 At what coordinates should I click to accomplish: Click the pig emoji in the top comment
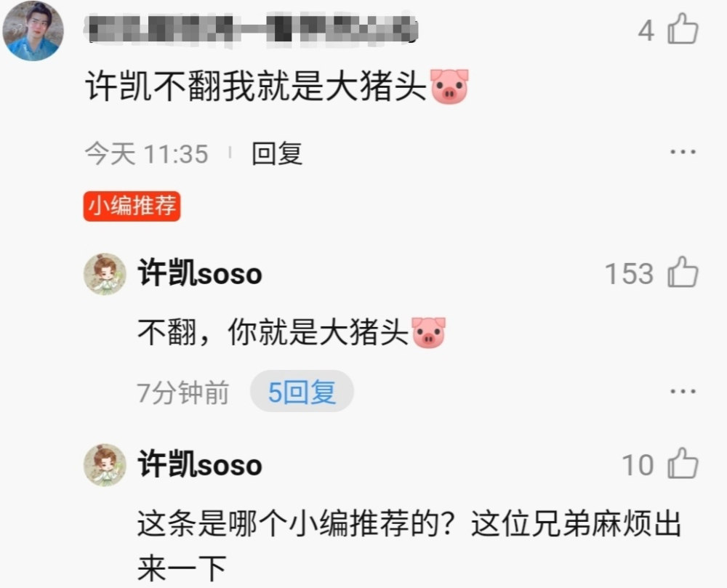pyautogui.click(x=449, y=86)
